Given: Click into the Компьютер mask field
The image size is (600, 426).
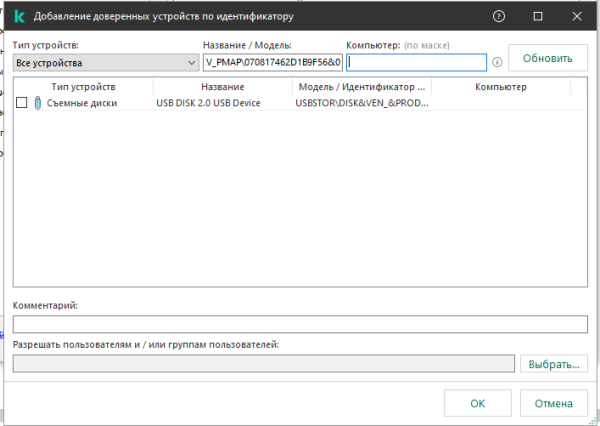Looking at the screenshot, I should [x=416, y=62].
